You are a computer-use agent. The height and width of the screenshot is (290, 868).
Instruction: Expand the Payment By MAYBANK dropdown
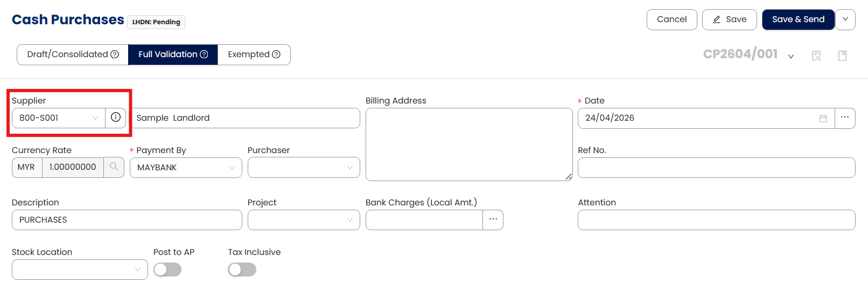point(186,168)
